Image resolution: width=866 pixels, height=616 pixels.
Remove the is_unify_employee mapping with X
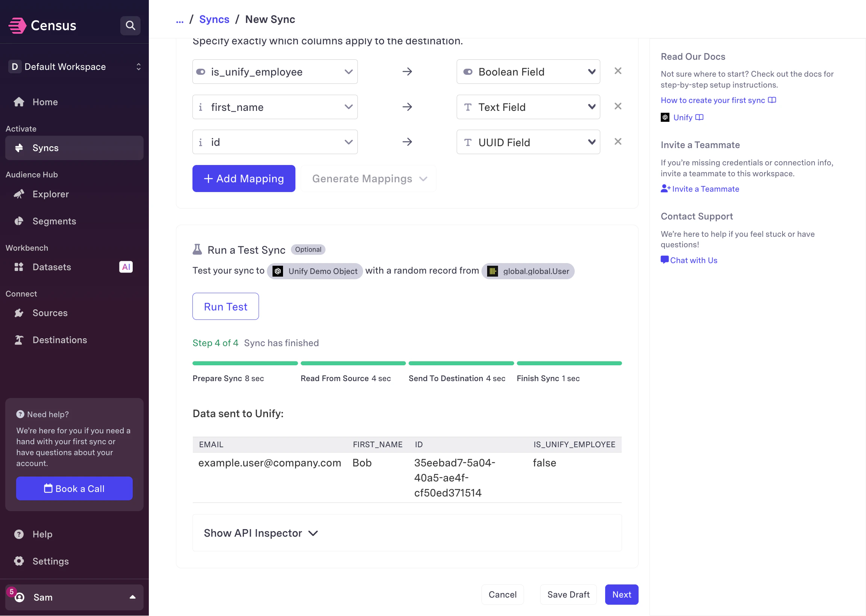coord(618,71)
